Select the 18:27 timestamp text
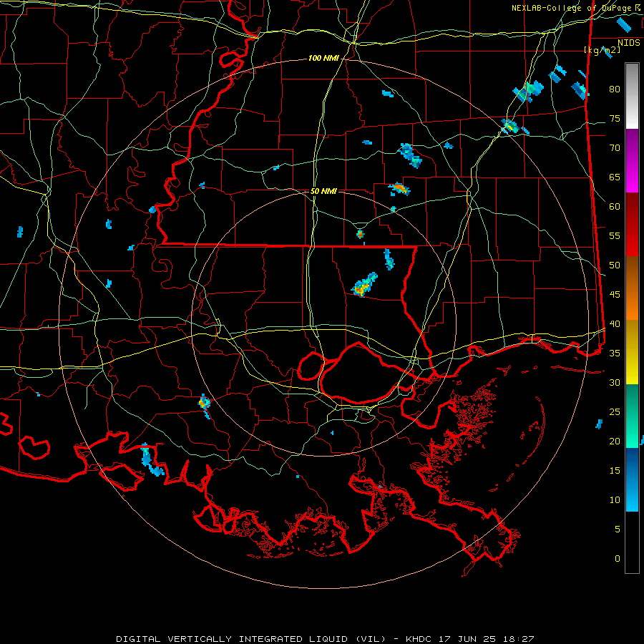Viewport: 644px width, 644px height. pos(519,639)
